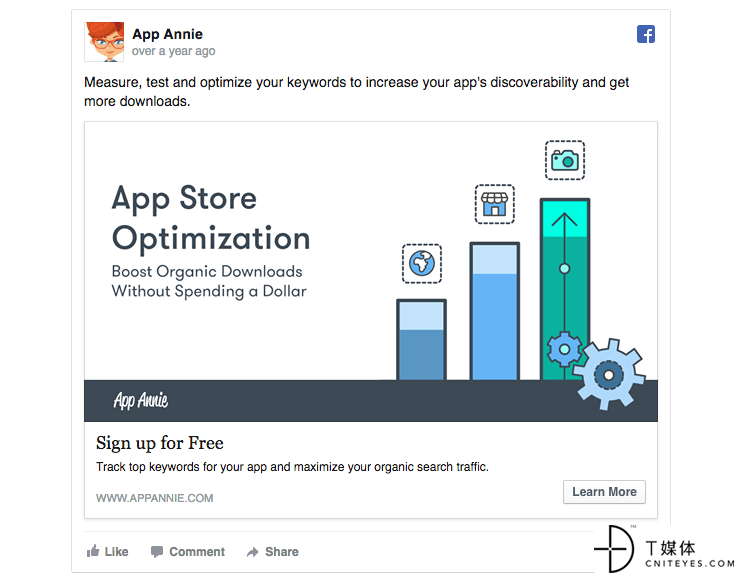
Task: Click the Comment speech bubble icon
Action: (157, 552)
